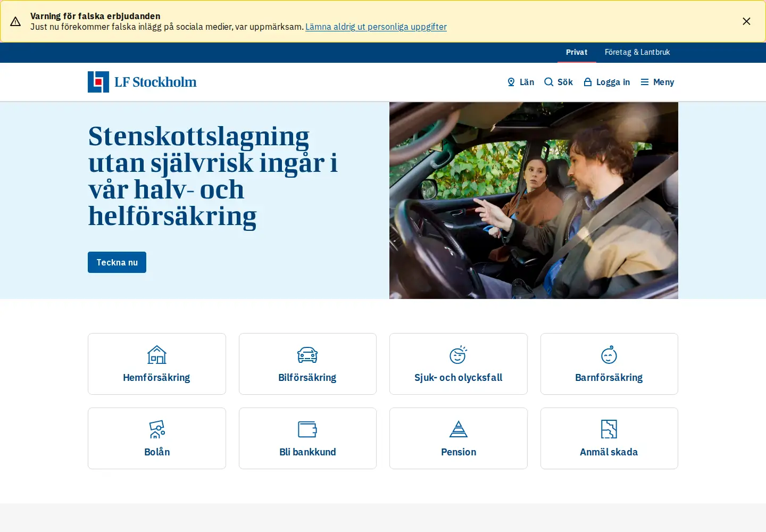Switch to the Privat tab
The image size is (766, 532).
pyautogui.click(x=577, y=52)
